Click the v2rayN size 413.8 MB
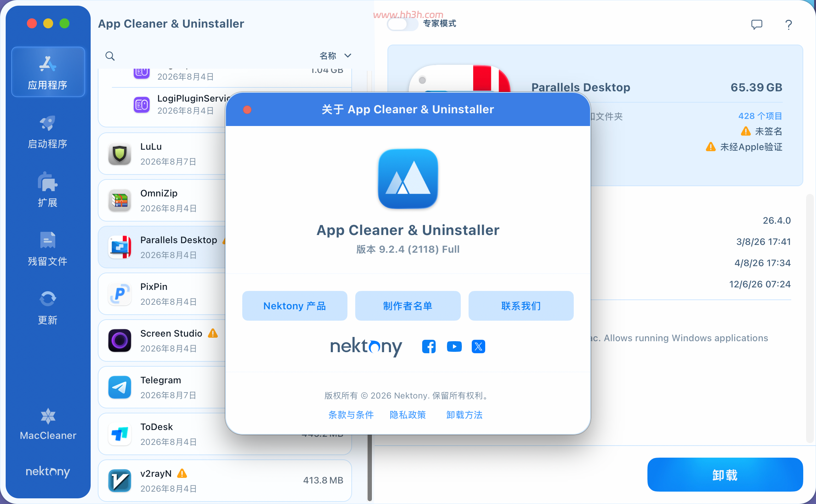816x504 pixels. [x=323, y=480]
